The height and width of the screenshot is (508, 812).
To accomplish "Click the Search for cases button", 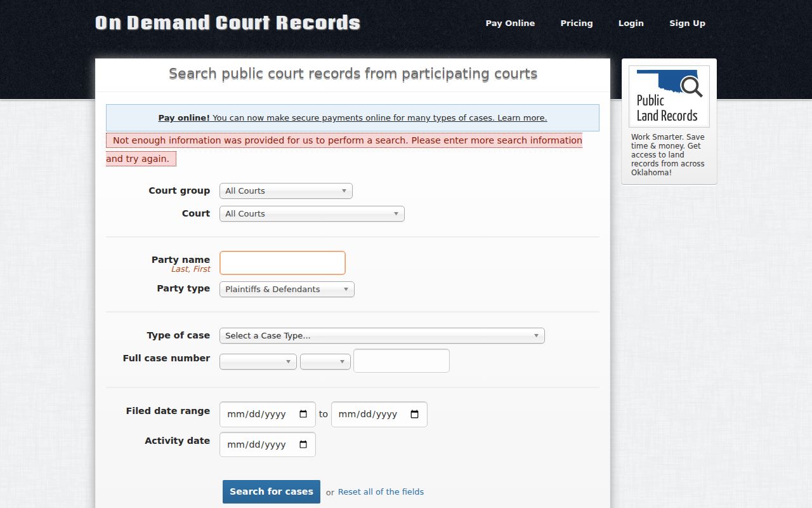I will [272, 491].
